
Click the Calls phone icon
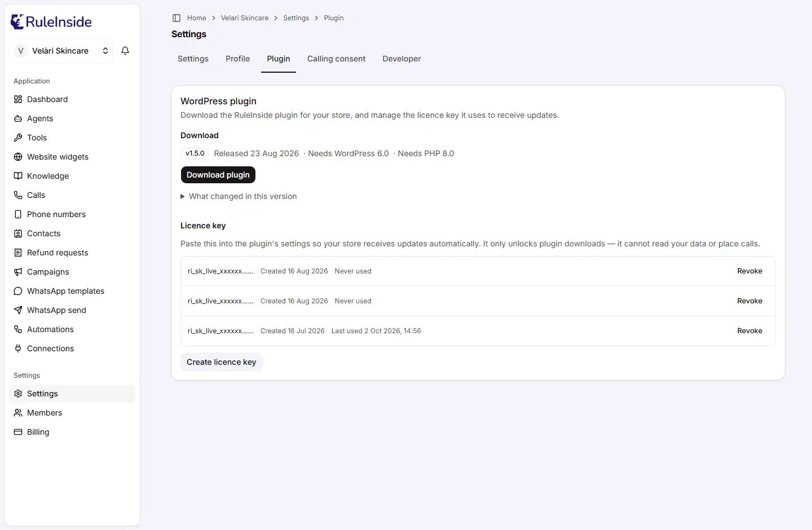[18, 195]
